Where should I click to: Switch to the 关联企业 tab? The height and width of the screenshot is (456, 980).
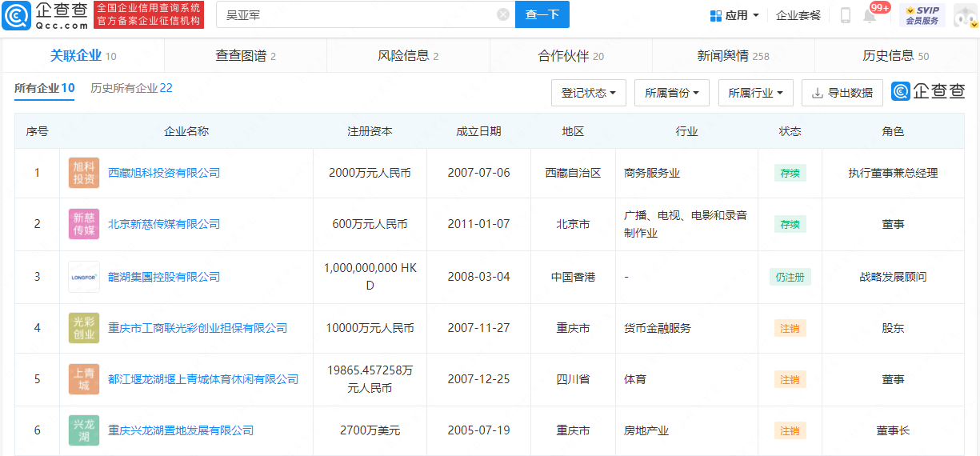(83, 56)
